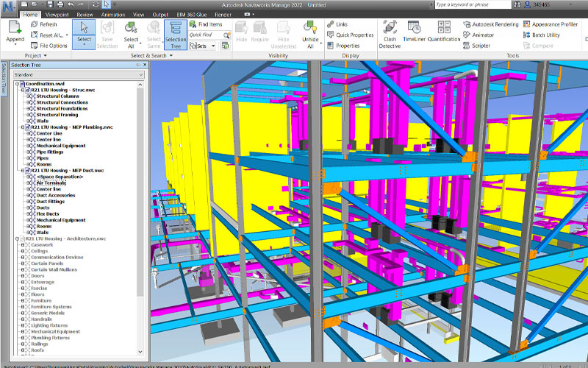
Task: Click the Save quick access icon
Action: (51, 4)
